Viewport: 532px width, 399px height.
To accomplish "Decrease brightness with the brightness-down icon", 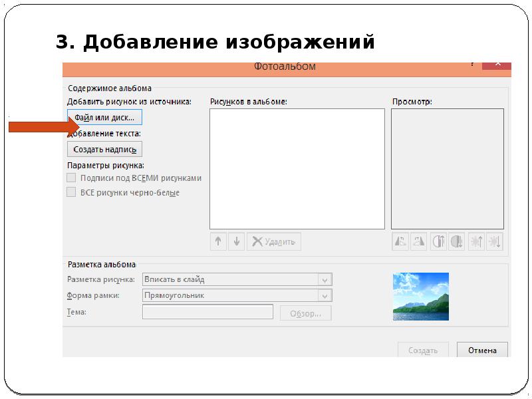I will point(495,242).
